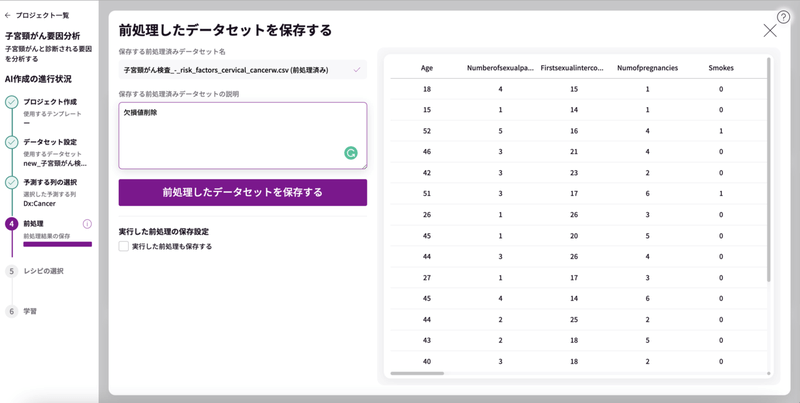This screenshot has width=800, height=403.
Task: Click the checkmark icon for データセット設定 step
Action: coord(11,143)
